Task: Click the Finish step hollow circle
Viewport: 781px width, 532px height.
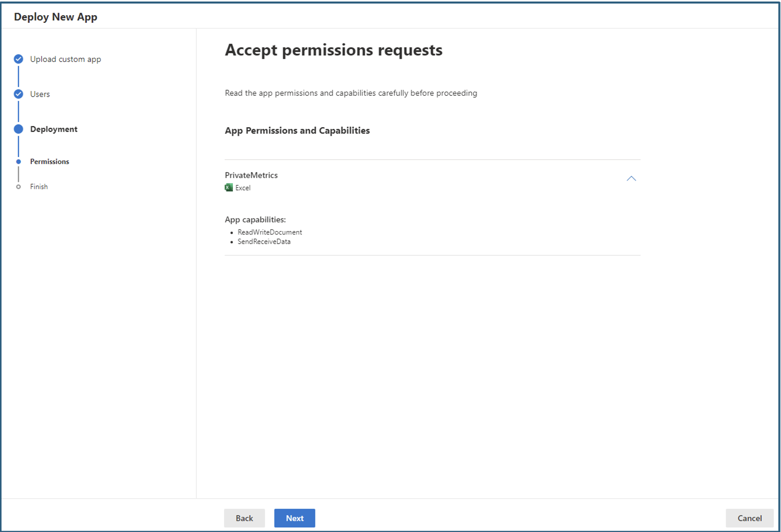Action: (x=19, y=187)
